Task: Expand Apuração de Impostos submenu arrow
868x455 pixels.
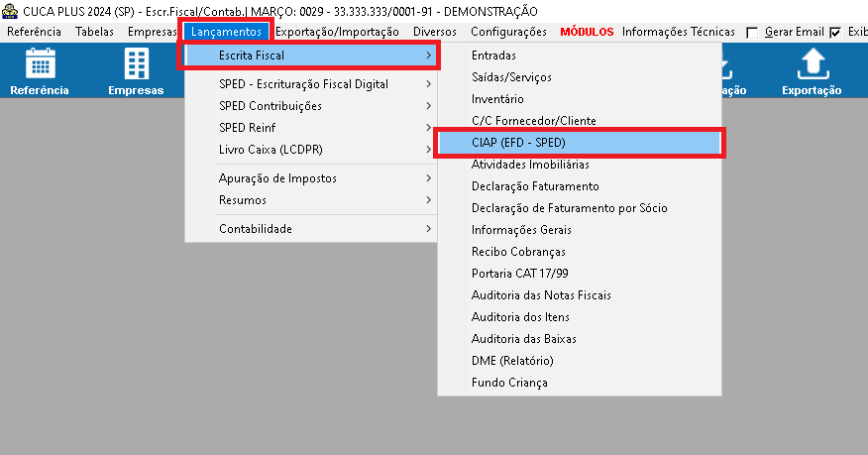Action: [x=428, y=178]
